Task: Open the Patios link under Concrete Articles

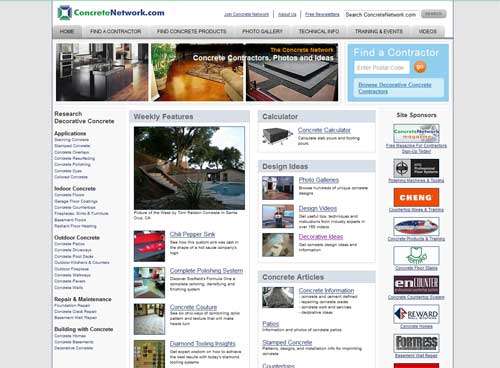Action: 271,324
